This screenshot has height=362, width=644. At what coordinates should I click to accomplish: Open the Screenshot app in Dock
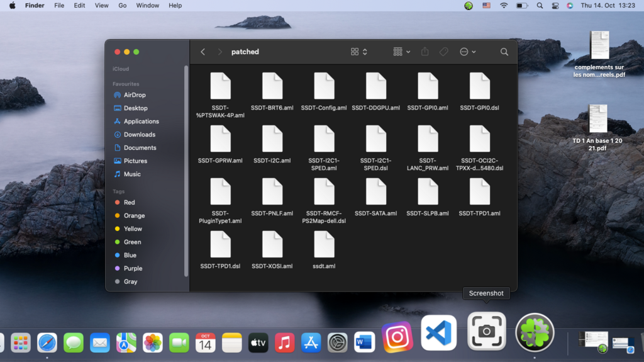pyautogui.click(x=486, y=331)
